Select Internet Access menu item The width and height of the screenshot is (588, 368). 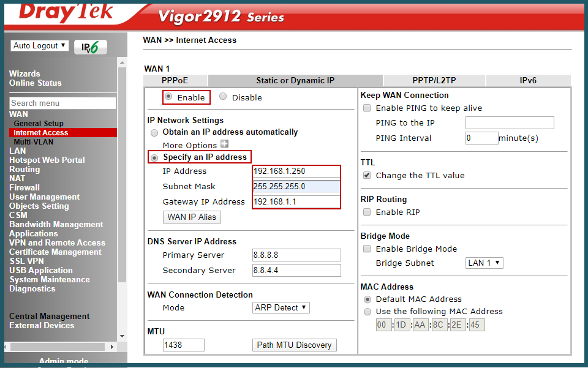pyautogui.click(x=62, y=133)
